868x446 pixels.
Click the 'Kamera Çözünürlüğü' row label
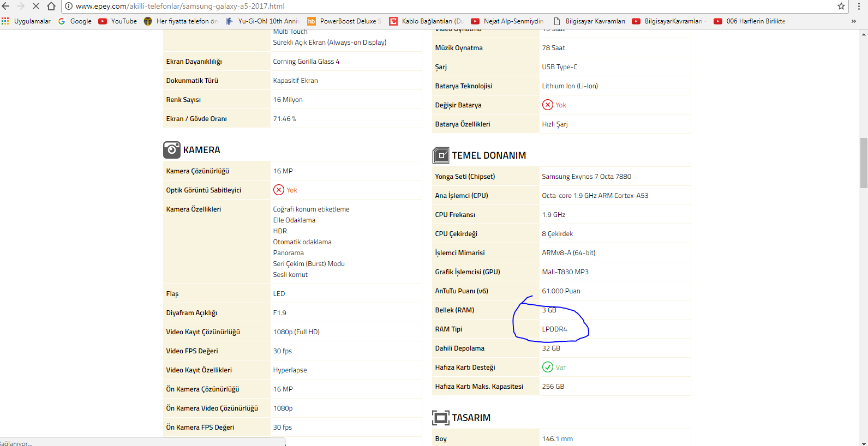click(197, 171)
